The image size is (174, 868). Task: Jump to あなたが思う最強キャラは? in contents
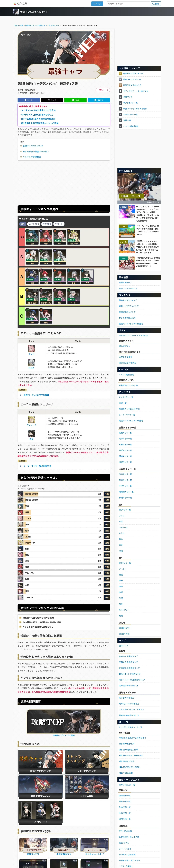click(36, 152)
